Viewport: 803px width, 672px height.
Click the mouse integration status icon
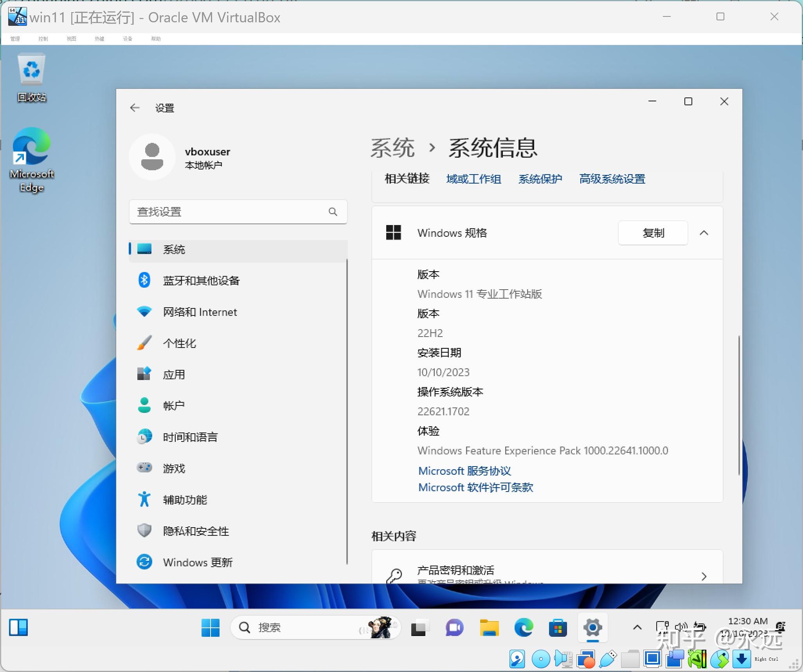(720, 659)
